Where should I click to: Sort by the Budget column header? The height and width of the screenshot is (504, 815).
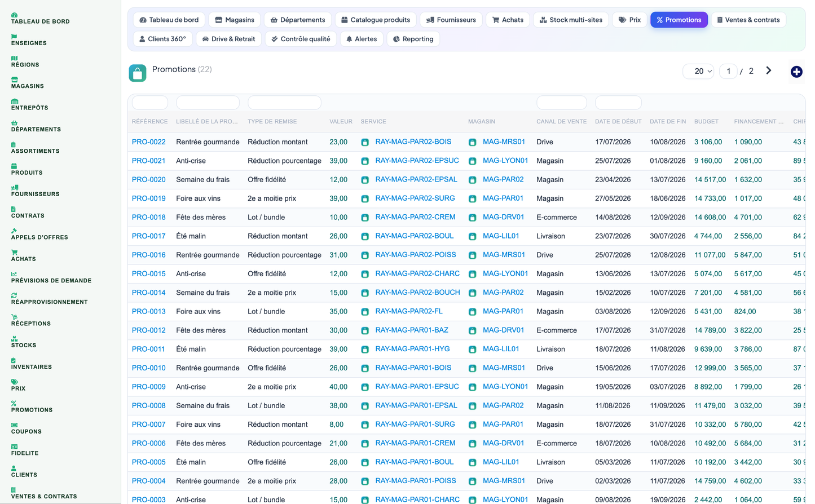[x=706, y=122]
